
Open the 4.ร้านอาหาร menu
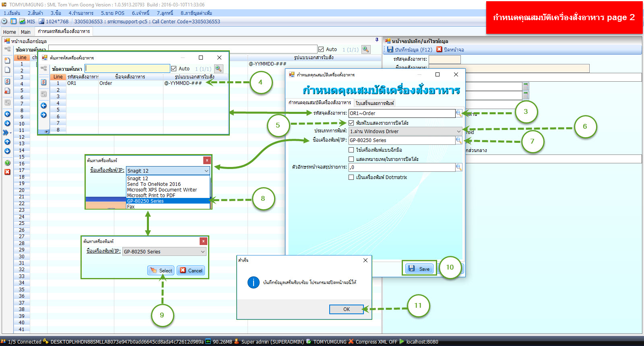click(81, 13)
